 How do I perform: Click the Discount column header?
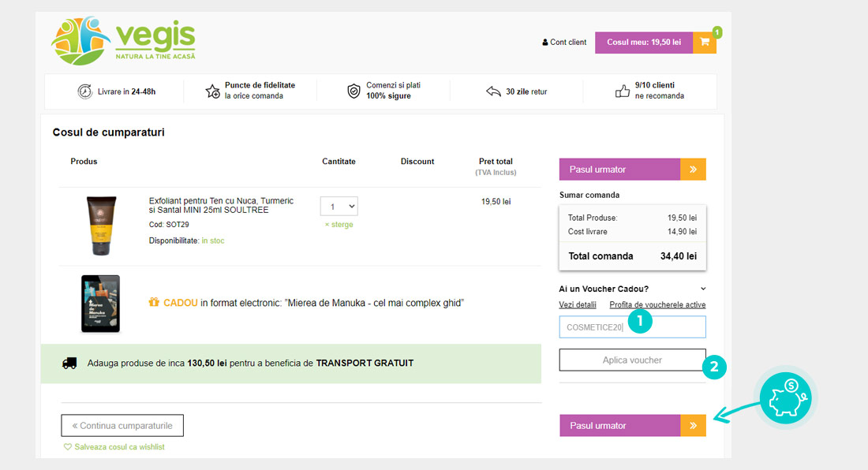[x=417, y=162]
